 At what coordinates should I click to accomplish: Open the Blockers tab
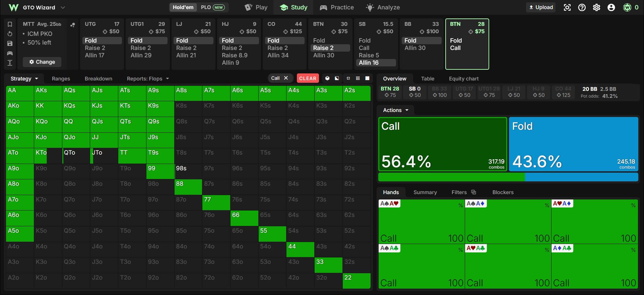(x=503, y=192)
